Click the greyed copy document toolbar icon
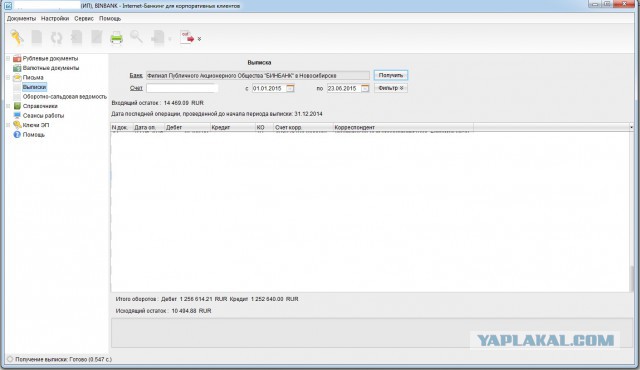640x370 pixels. [x=76, y=38]
